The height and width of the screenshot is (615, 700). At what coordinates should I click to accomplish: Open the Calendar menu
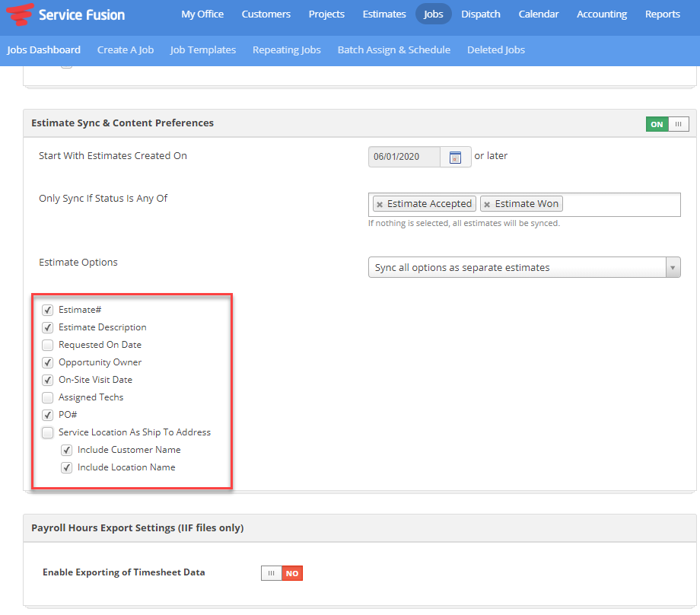(539, 14)
